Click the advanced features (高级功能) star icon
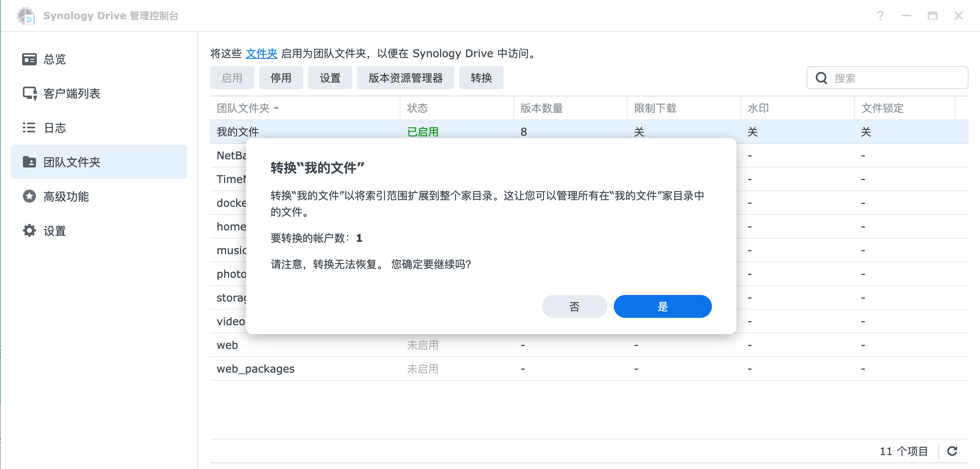The height and width of the screenshot is (469, 980). [29, 197]
